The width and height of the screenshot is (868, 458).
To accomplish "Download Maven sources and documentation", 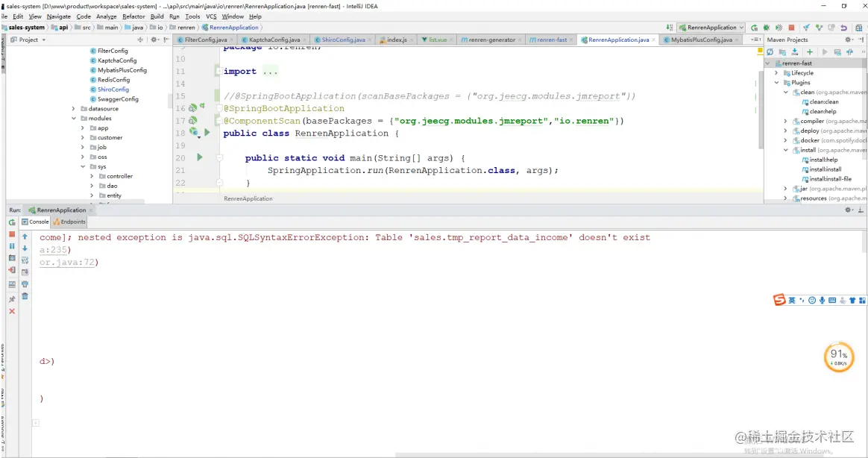I will point(794,52).
